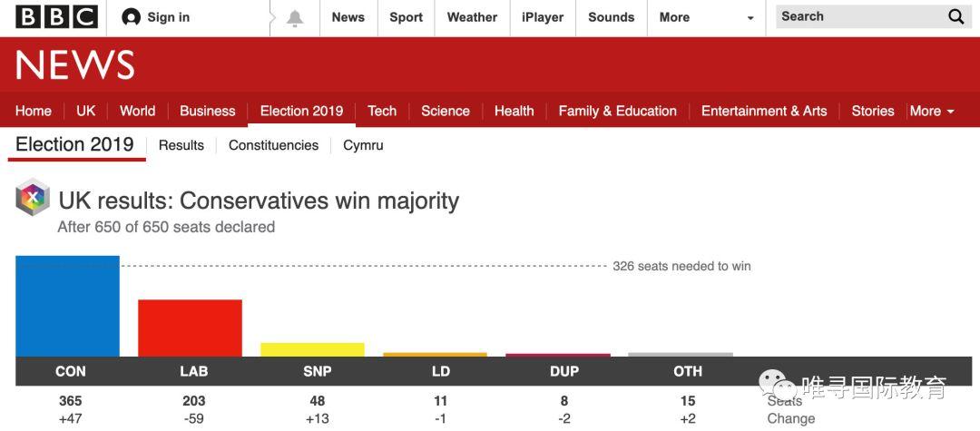Screen dimensions: 980x431
Task: Click the Sounds link
Action: 611,17
